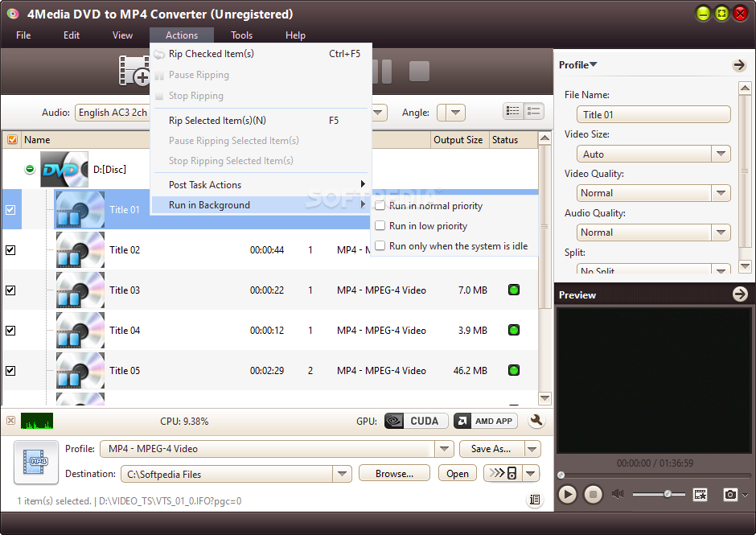
Task: Open the snapshot options dropdown arrow
Action: coord(745,495)
